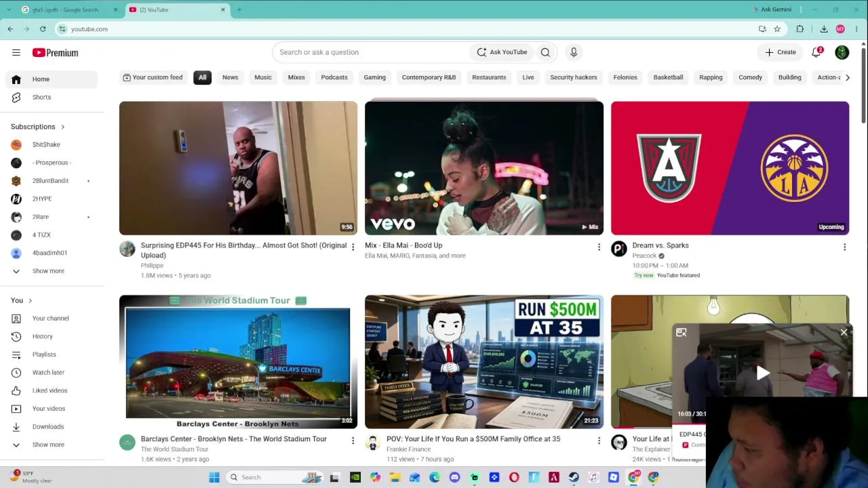
Task: Open Discord from the taskbar
Action: point(454,477)
